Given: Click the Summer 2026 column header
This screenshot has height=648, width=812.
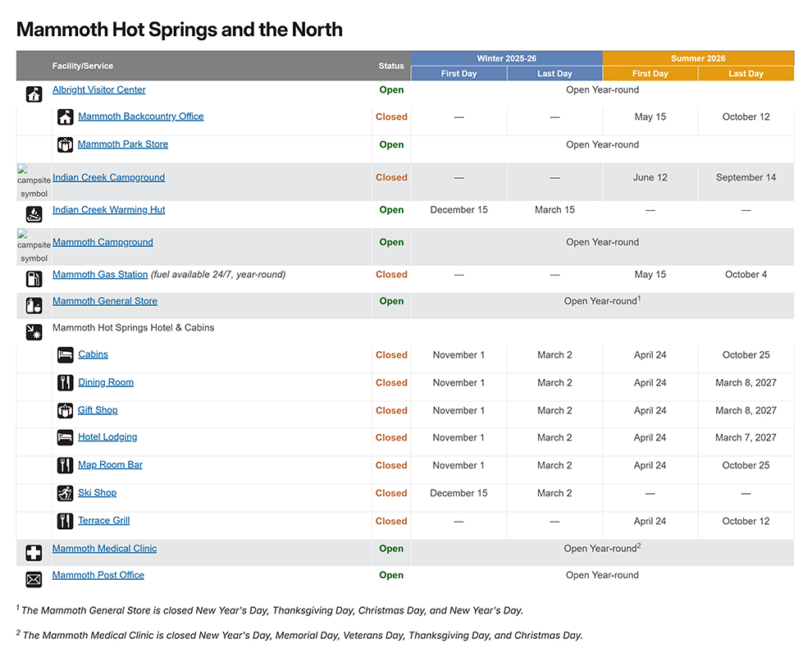Looking at the screenshot, I should click(x=698, y=58).
